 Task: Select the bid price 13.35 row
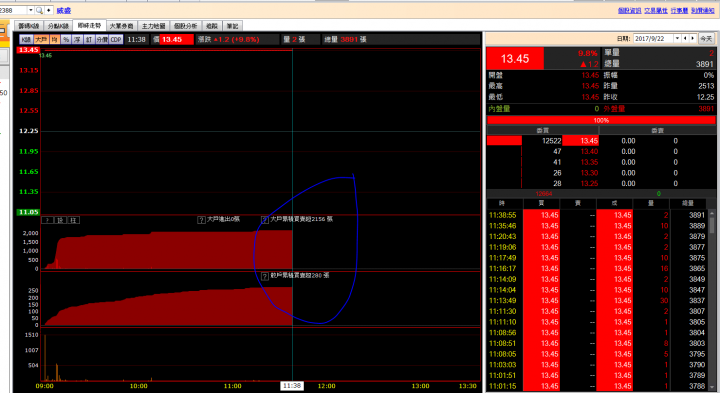[588, 162]
